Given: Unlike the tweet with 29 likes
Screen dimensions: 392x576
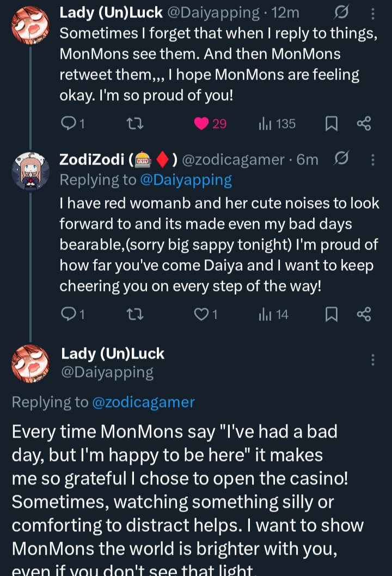Looking at the screenshot, I should [202, 124].
